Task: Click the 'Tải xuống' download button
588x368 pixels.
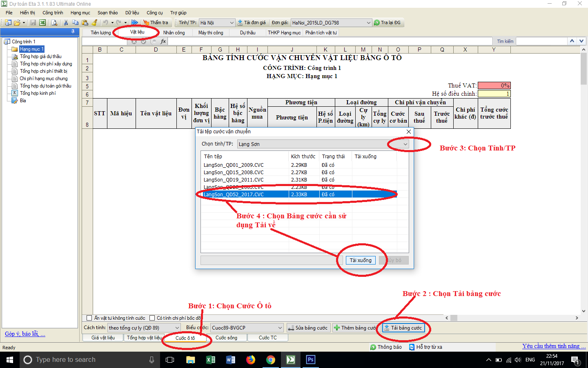Action: coord(361,260)
